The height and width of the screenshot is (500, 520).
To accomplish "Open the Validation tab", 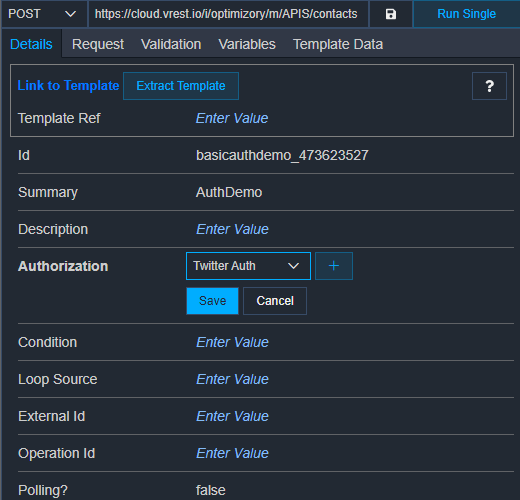I will point(171,44).
